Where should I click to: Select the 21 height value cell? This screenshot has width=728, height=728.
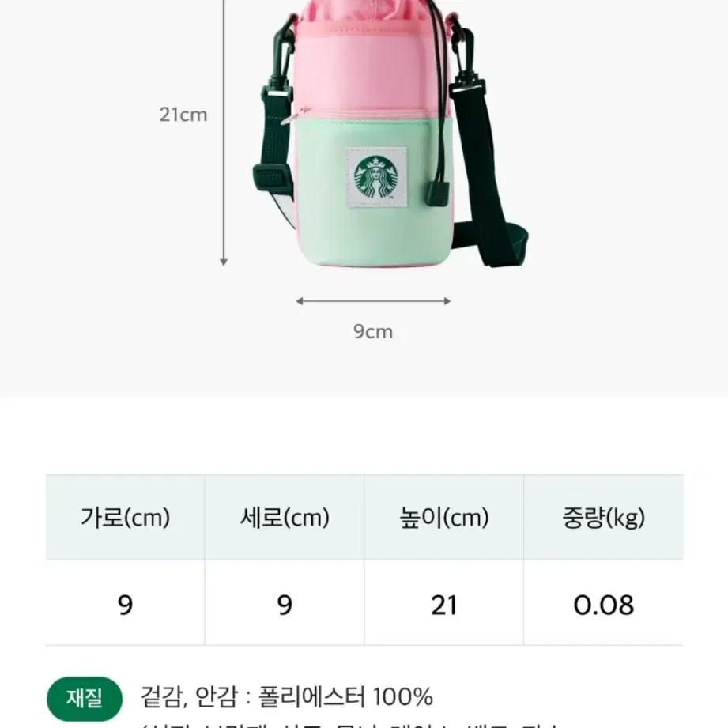pos(444,603)
